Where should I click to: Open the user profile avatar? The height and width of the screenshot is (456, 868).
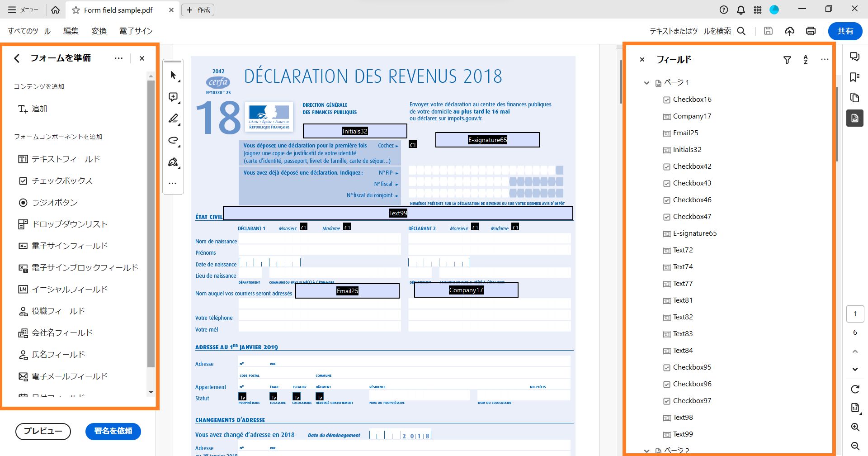tap(774, 9)
